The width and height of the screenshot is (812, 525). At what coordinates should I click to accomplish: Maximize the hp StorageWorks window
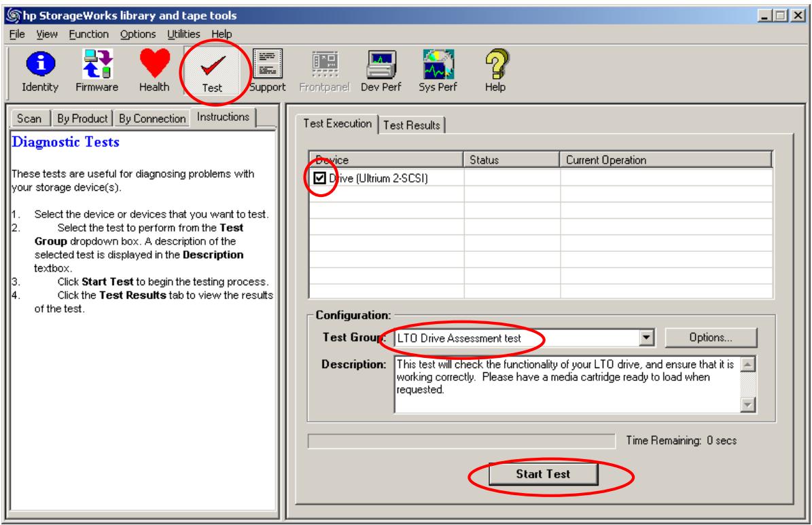(780, 16)
